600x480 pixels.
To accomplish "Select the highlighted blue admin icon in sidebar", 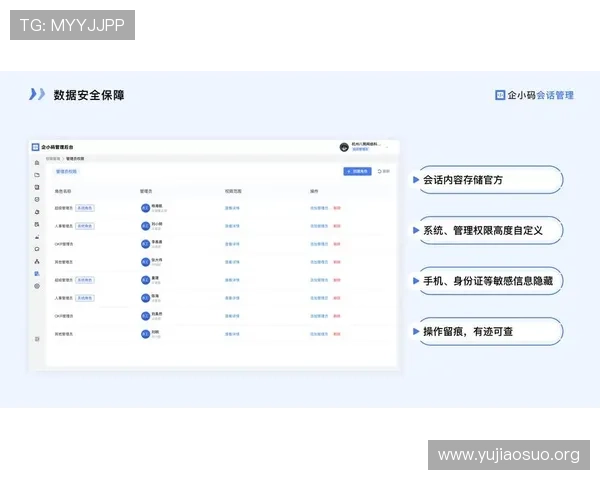I will point(37,274).
